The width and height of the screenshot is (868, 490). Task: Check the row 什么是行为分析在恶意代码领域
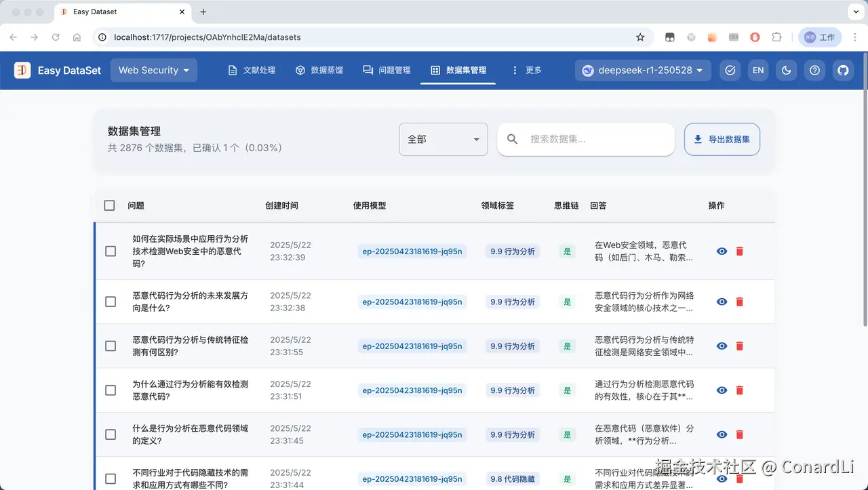click(x=111, y=434)
